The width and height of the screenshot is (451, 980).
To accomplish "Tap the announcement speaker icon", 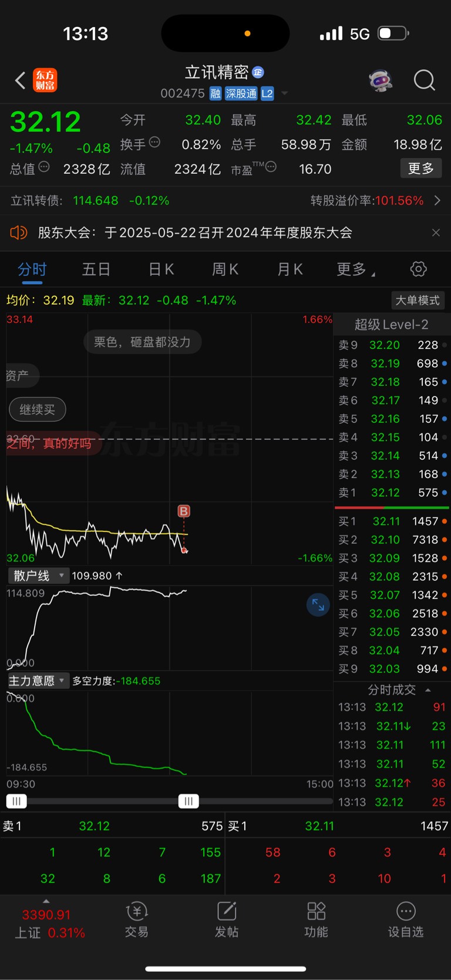I will point(19,233).
